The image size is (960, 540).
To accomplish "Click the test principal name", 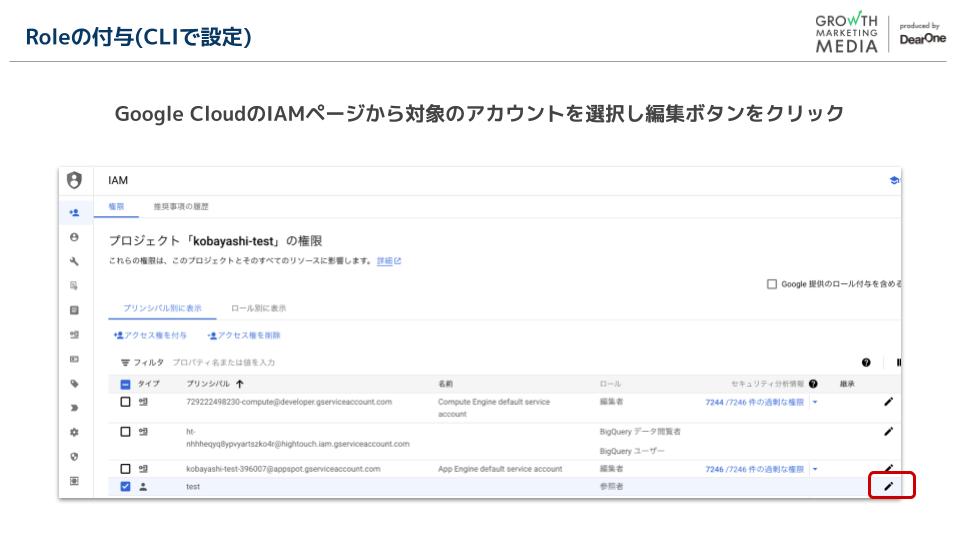I will tap(193, 487).
